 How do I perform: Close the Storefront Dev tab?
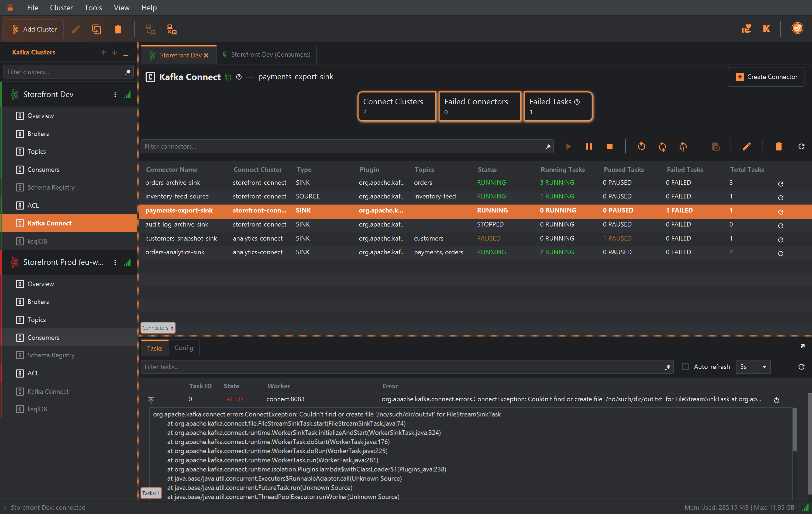click(206, 55)
